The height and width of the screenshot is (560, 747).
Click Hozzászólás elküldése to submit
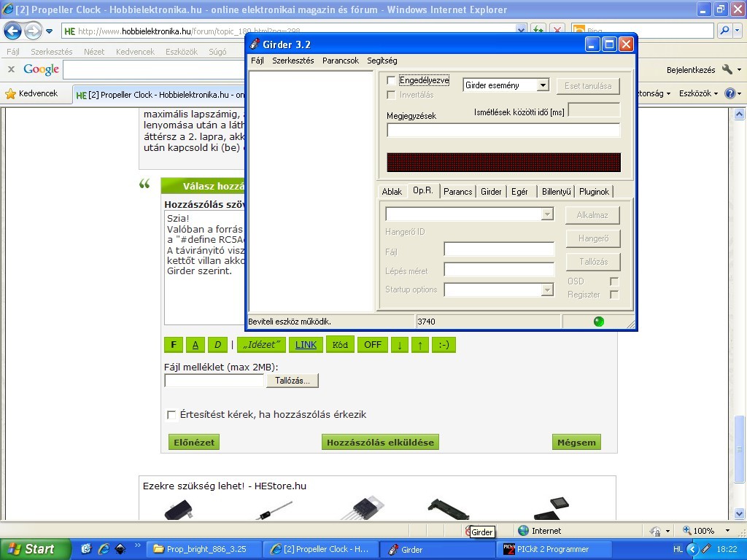coord(380,443)
